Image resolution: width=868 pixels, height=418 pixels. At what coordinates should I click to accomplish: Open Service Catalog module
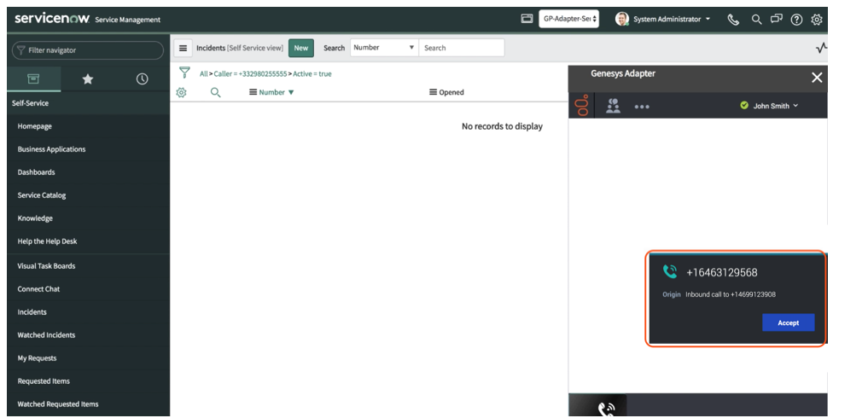click(x=42, y=195)
